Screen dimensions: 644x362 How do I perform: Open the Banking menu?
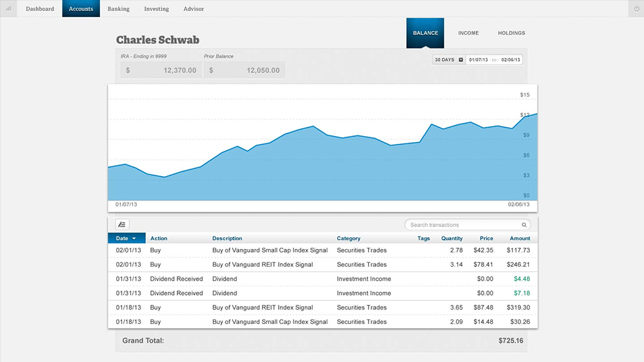[x=118, y=9]
